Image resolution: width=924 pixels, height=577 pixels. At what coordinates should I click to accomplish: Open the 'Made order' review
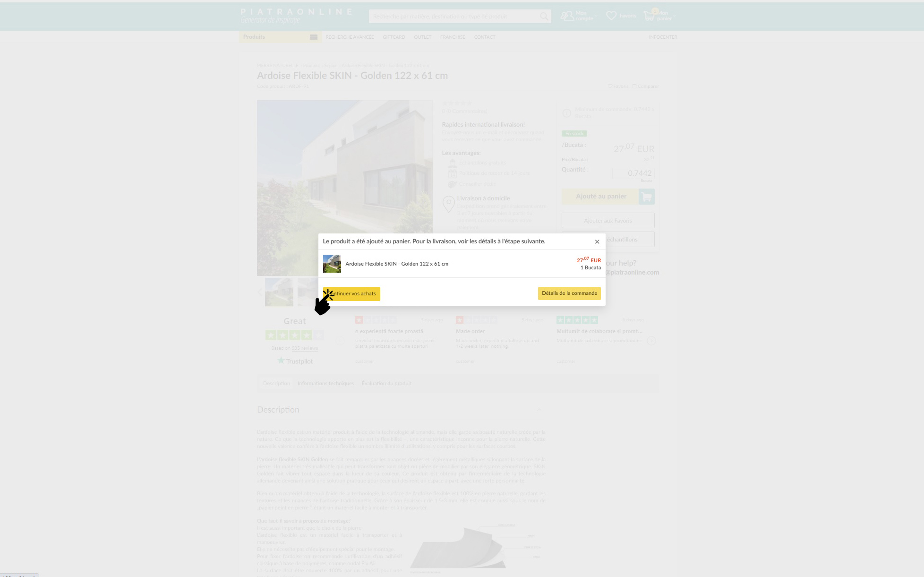(x=471, y=331)
